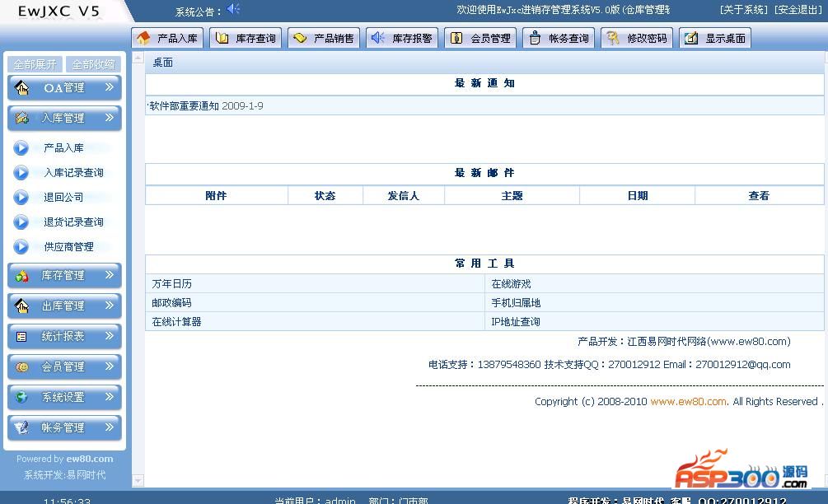Click the blue arrow icon beside 供应商管理

coord(21,247)
